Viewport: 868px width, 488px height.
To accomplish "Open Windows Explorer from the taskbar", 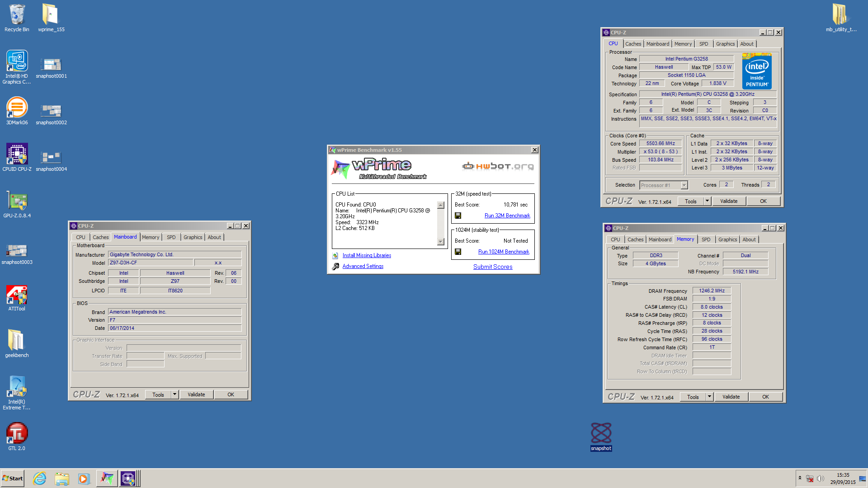I will pos(62,479).
